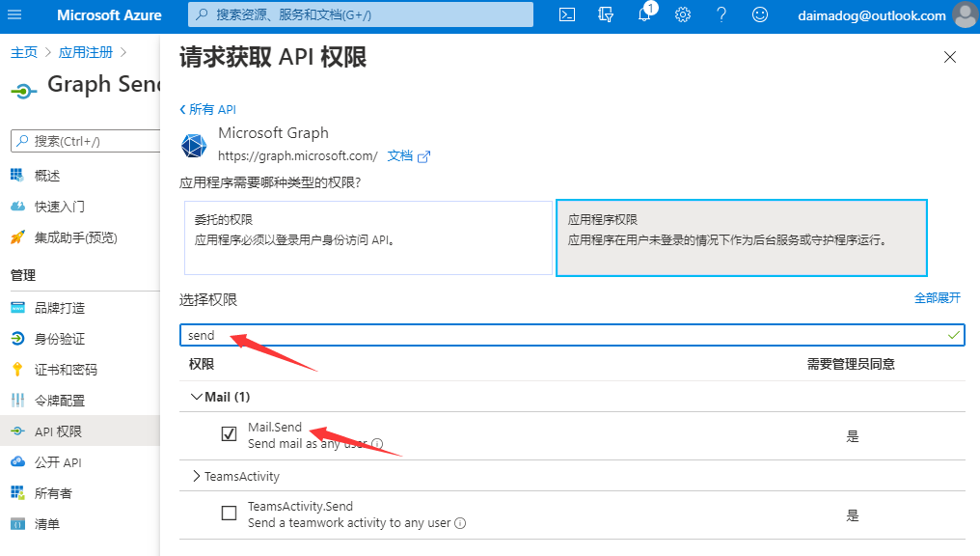Click the info icon next to TeamsActivity.Send description
The height and width of the screenshot is (556, 980).
(x=460, y=523)
